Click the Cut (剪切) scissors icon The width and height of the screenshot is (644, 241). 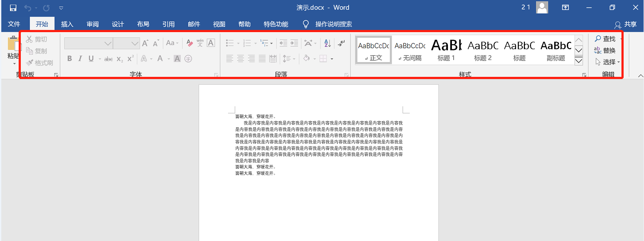[29, 40]
